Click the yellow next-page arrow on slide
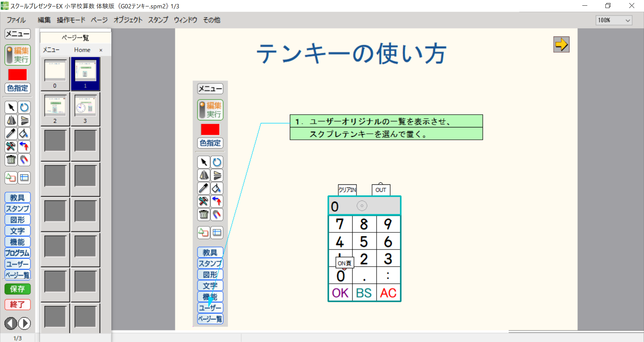Image resolution: width=644 pixels, height=342 pixels. [561, 45]
